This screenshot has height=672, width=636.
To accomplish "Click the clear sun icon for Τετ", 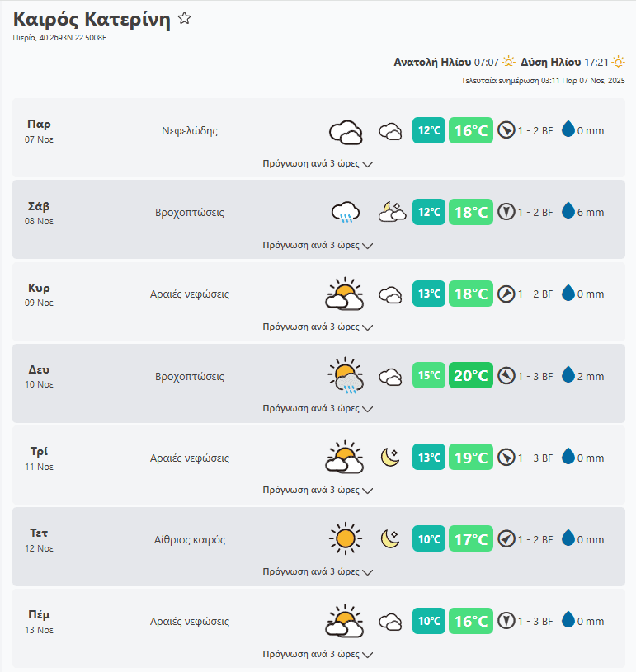I will tap(346, 539).
